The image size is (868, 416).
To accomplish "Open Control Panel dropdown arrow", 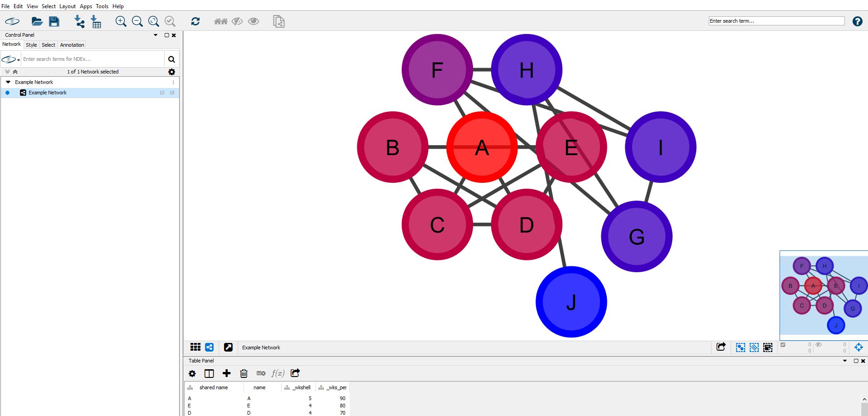I will (x=156, y=35).
